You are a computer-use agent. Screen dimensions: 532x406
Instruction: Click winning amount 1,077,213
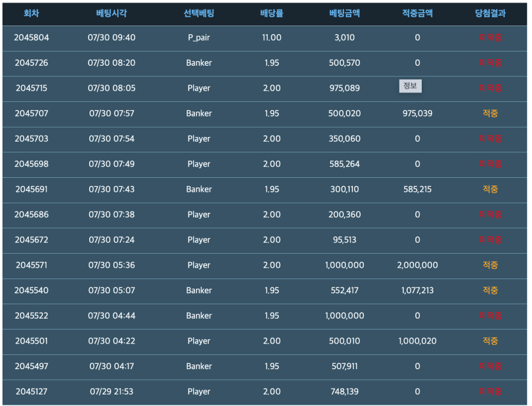417,290
